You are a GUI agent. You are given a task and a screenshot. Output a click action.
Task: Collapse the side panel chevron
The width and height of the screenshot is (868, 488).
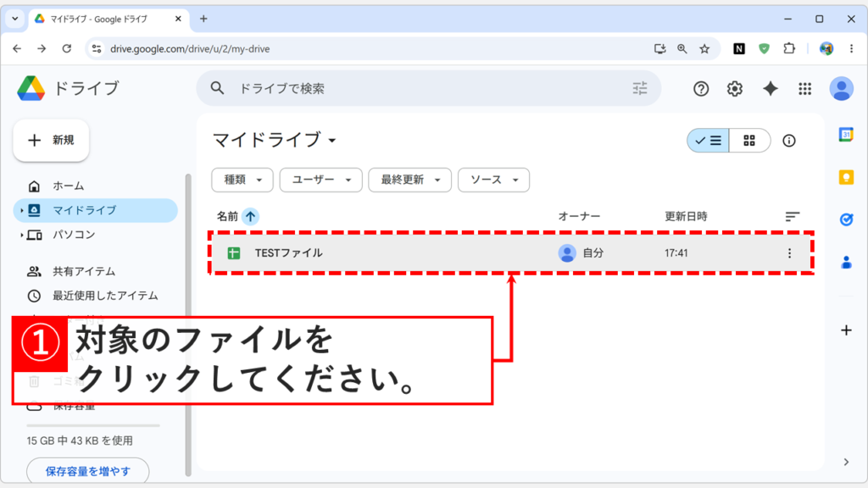pos(846,462)
